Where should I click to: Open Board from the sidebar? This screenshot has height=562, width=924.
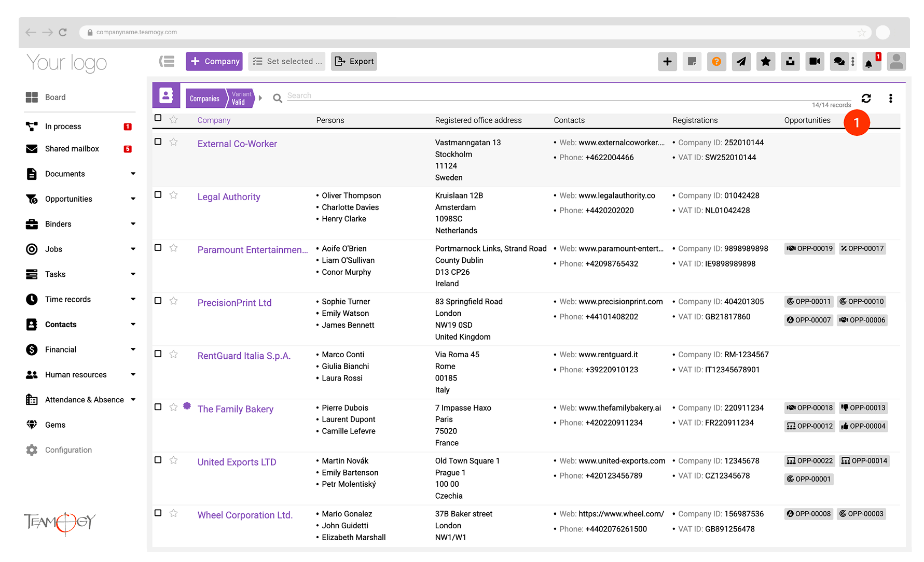pyautogui.click(x=55, y=97)
